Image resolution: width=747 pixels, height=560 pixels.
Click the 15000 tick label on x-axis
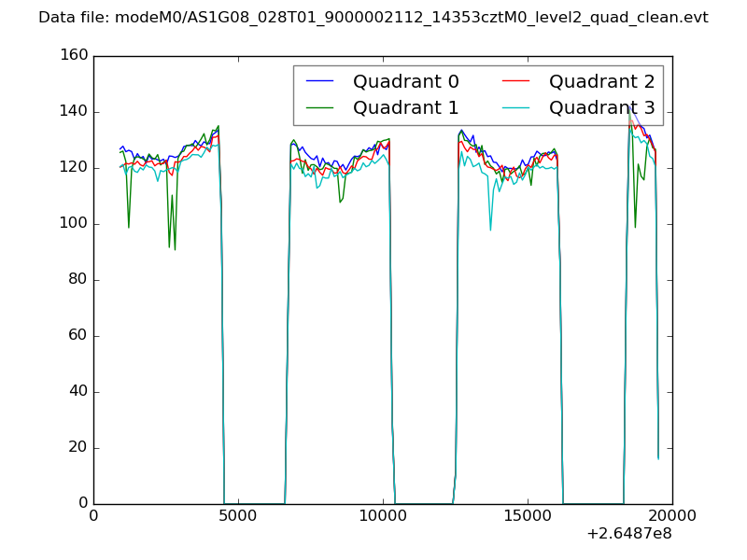point(528,516)
